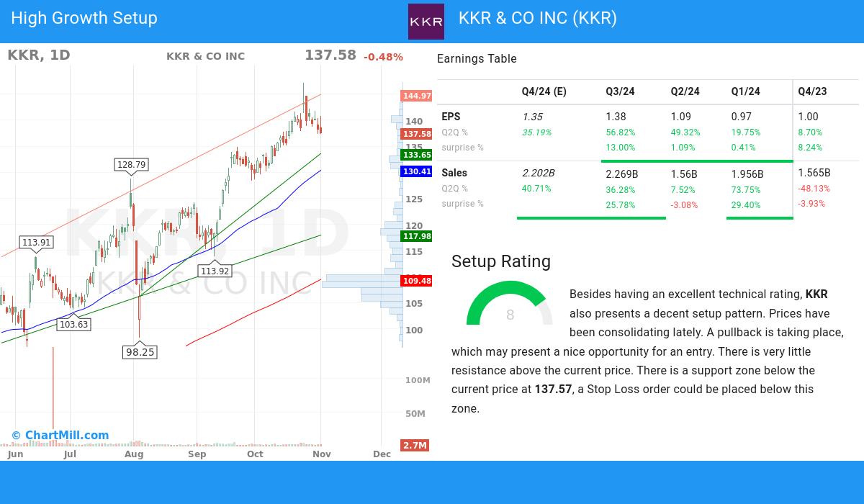Select the Q3/24 column header
864x504 pixels.
point(620,91)
